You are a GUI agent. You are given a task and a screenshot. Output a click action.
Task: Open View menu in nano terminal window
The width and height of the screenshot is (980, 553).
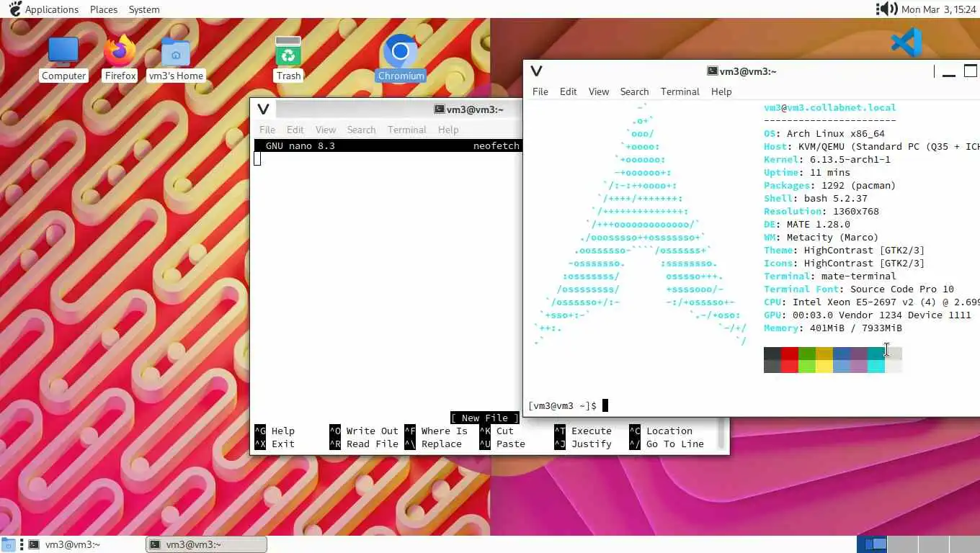(x=326, y=130)
